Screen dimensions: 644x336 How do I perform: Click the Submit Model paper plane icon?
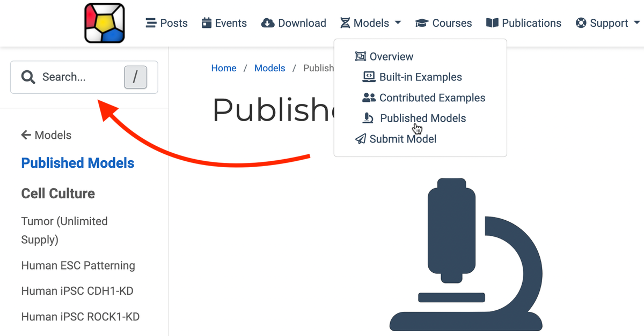[x=361, y=139]
